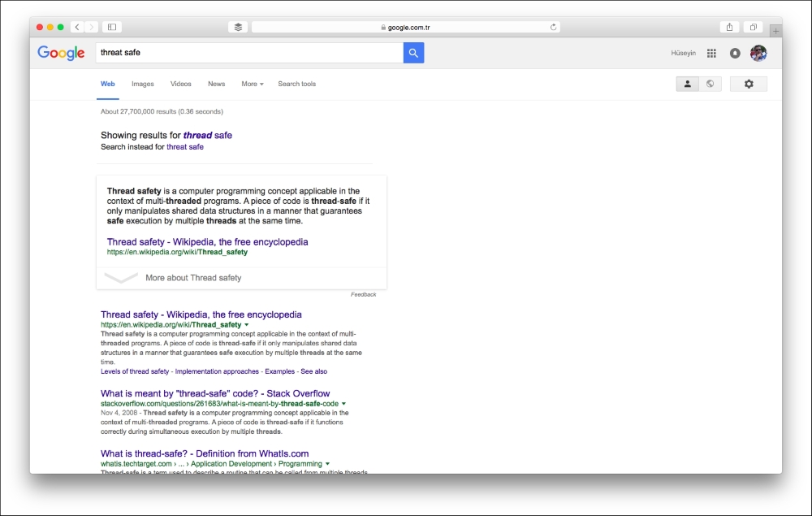The image size is (812, 516).
Task: Click the blue search magnifier button
Action: [x=413, y=52]
